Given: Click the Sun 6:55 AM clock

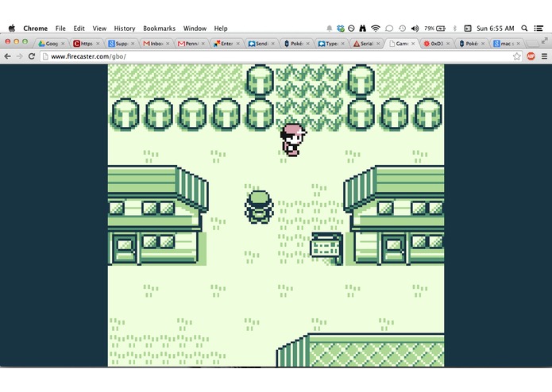Looking at the screenshot, I should point(496,29).
